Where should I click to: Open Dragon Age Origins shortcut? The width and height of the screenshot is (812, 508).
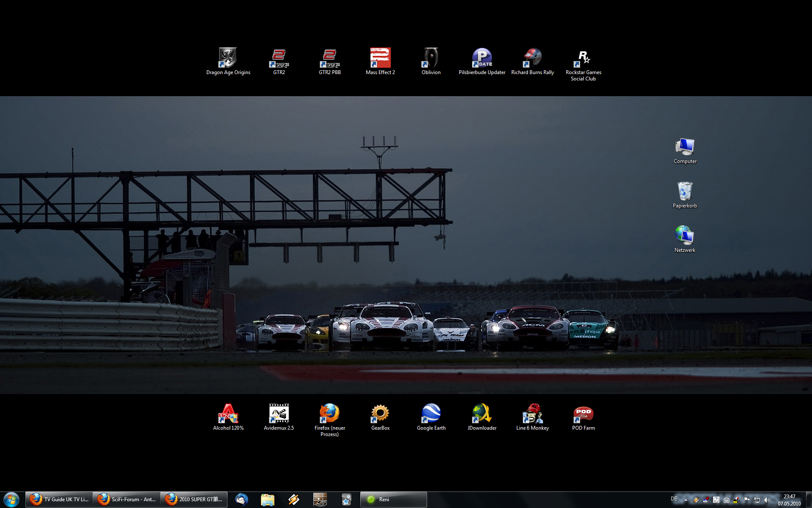(x=228, y=58)
